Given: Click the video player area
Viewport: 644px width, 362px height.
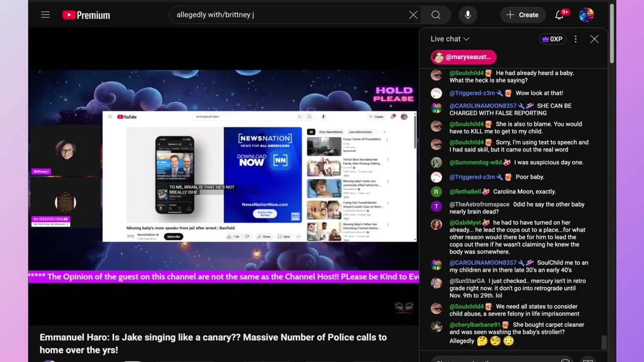Looking at the screenshot, I should pos(223,176).
